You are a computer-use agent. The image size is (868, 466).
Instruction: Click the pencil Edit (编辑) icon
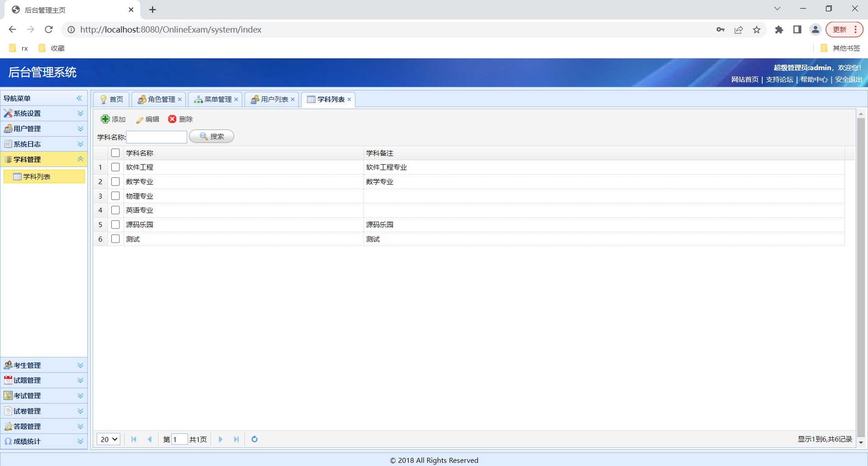tap(140, 119)
